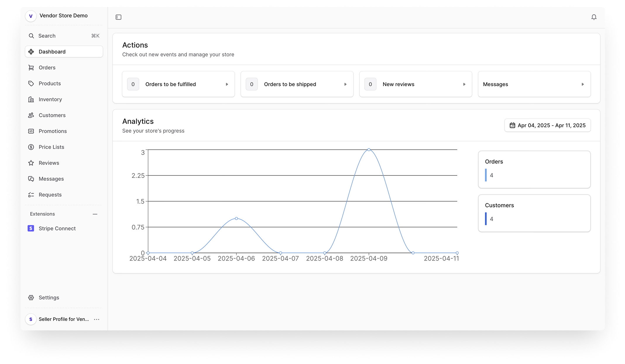Screen dimensions: 625x364
Task: Click the light blue Orders legend bar
Action: pos(486,175)
